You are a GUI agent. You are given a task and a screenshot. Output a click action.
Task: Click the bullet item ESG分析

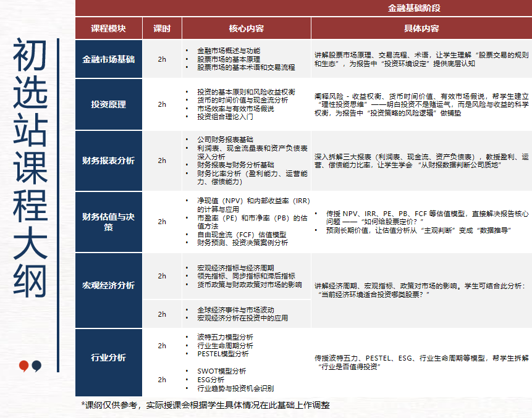pyautogui.click(x=211, y=381)
